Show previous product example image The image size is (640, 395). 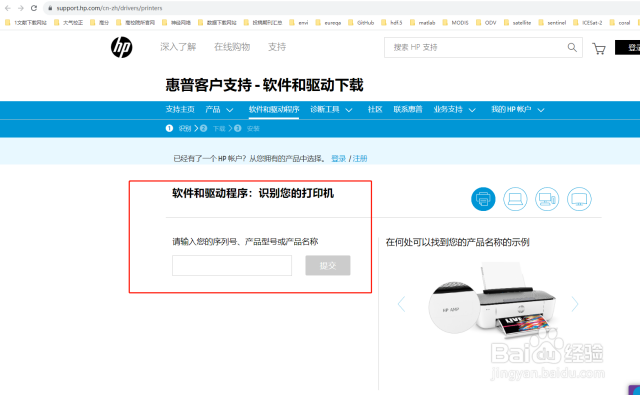(401, 304)
